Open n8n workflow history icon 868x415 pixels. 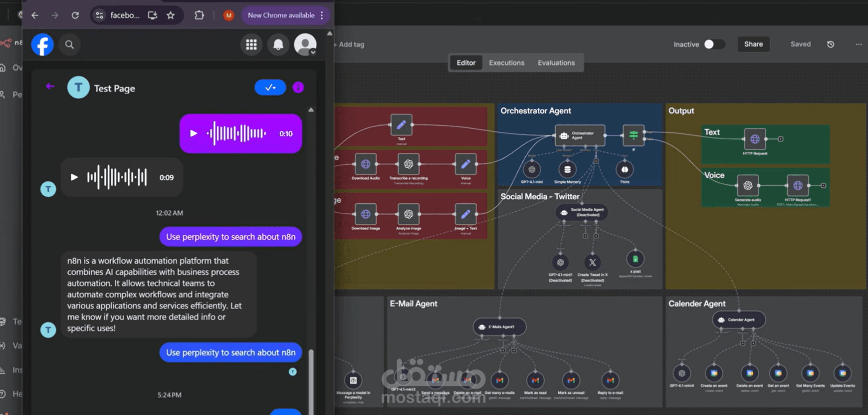click(x=831, y=44)
